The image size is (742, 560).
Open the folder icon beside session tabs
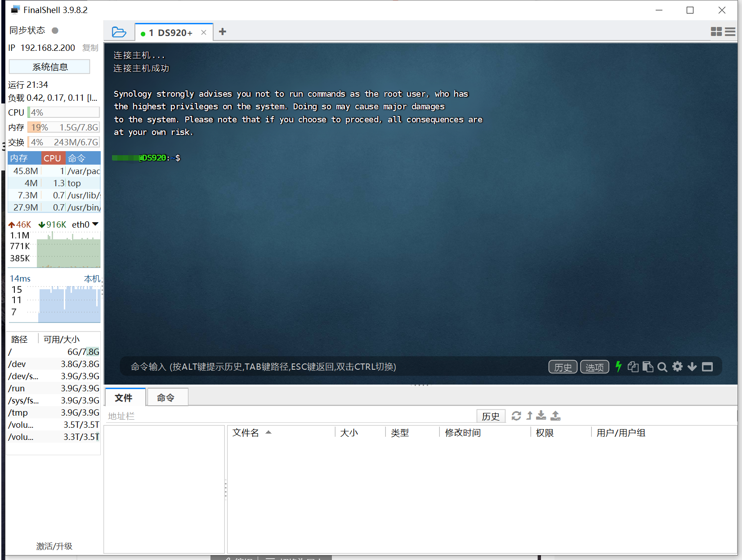[x=119, y=31]
